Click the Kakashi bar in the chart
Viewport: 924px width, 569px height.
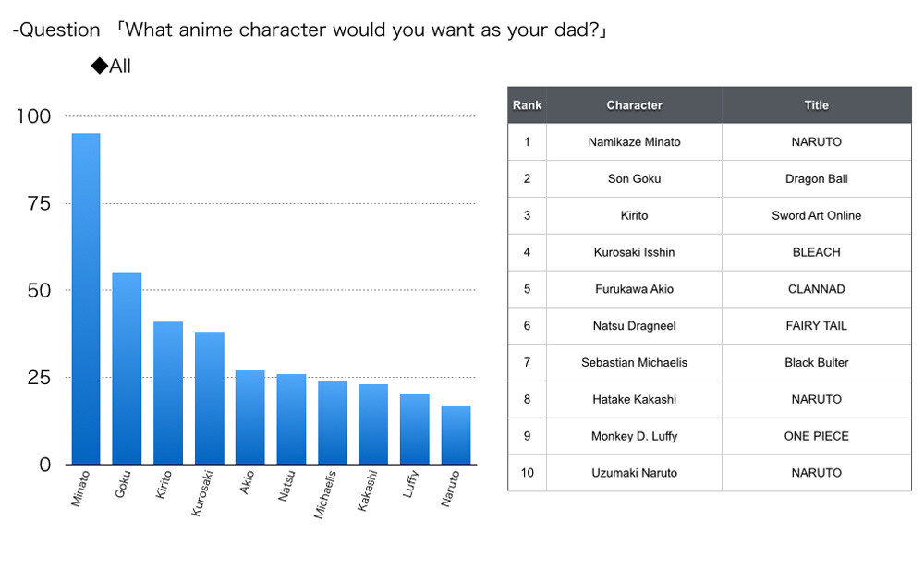pyautogui.click(x=373, y=424)
